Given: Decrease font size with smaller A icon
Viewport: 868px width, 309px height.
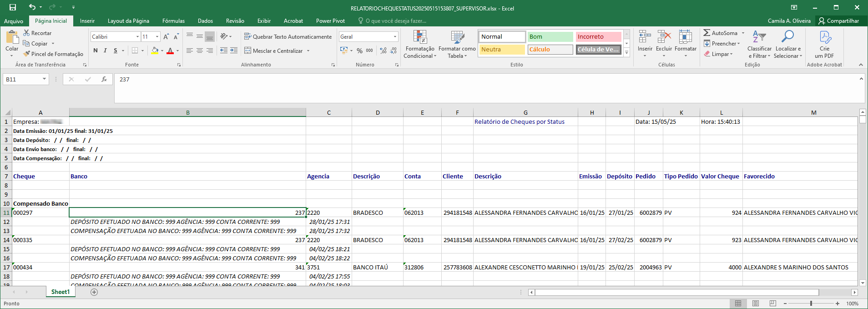Looking at the screenshot, I should point(176,37).
